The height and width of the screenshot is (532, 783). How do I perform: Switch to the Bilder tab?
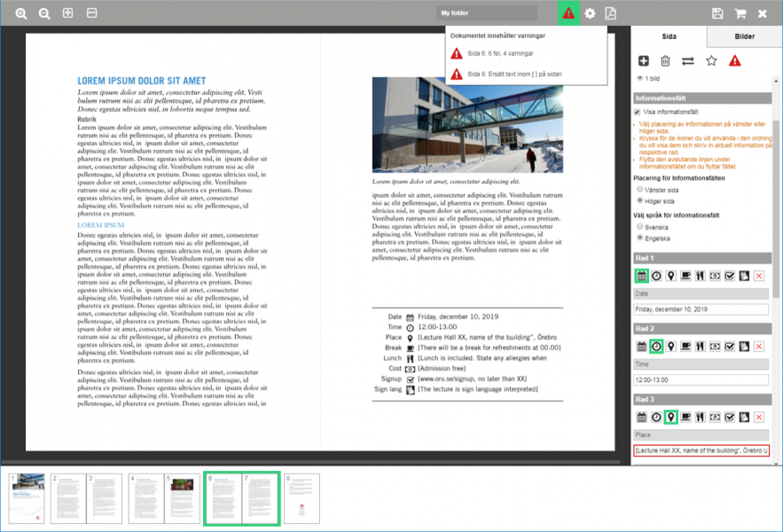[745, 36]
